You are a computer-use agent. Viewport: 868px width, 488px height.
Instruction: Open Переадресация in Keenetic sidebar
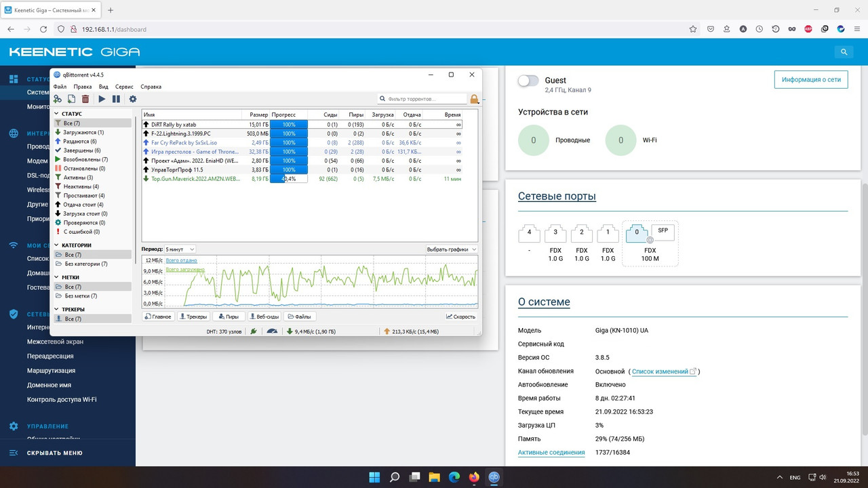tap(50, 356)
